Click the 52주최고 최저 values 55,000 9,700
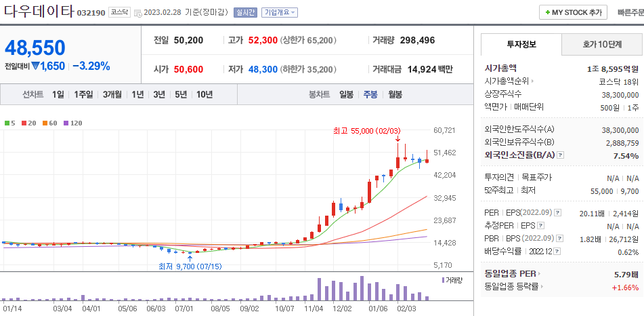This screenshot has height=316, width=644. click(616, 191)
